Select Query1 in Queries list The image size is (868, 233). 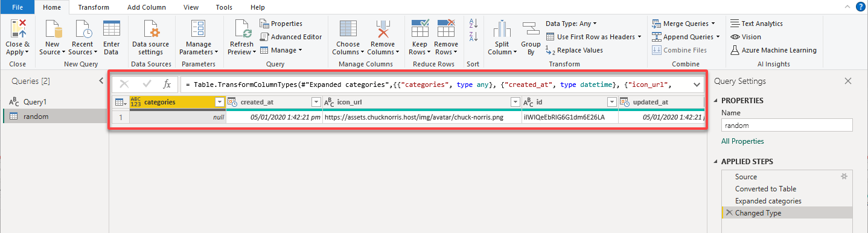[54, 102]
